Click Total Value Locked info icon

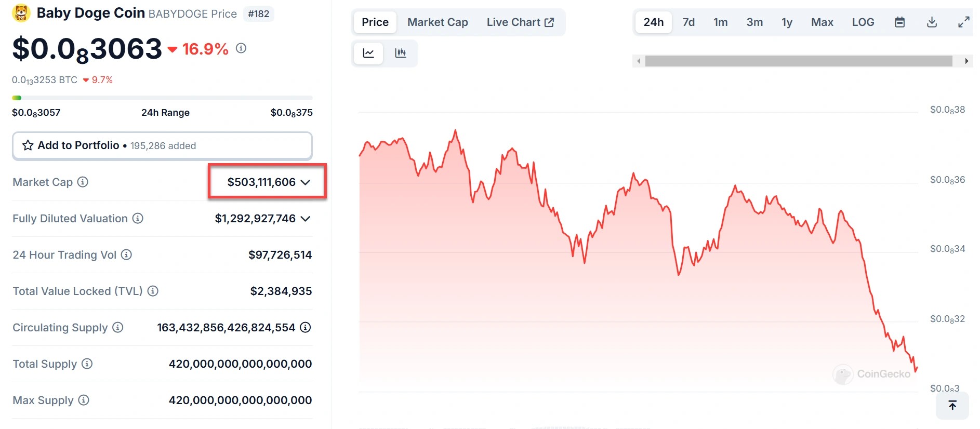coord(153,291)
